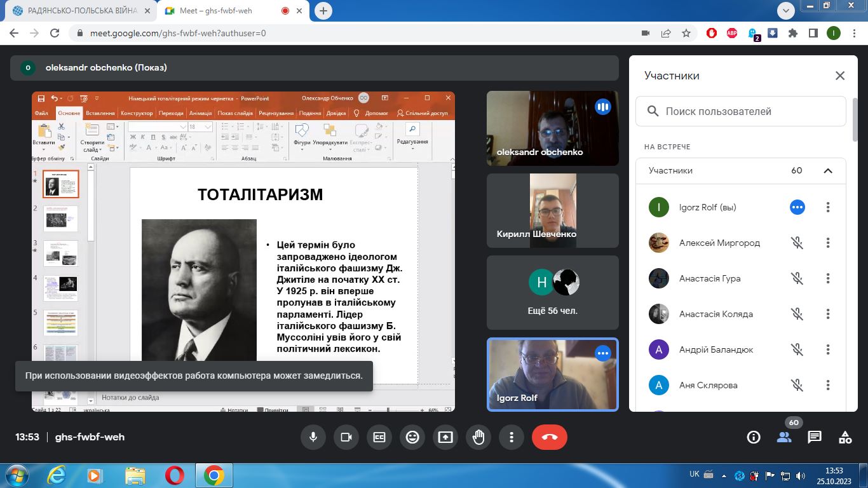Turn off camera in Meet control bar

(346, 437)
